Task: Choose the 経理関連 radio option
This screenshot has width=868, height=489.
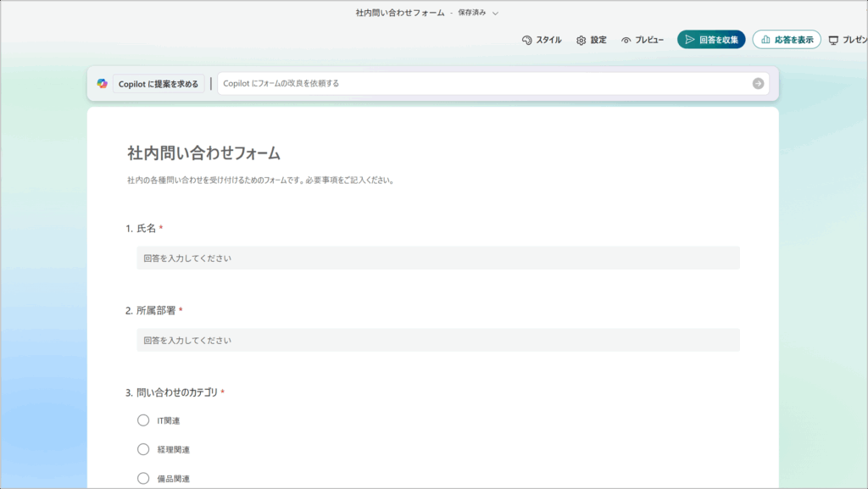Action: [143, 449]
